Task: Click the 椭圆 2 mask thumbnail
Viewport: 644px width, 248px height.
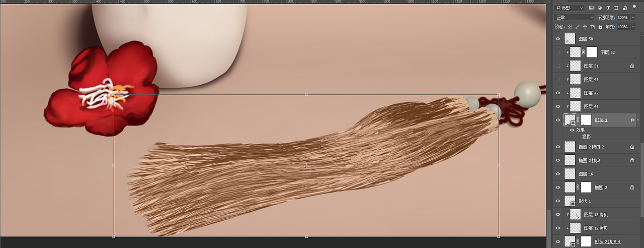Action: pyautogui.click(x=586, y=188)
